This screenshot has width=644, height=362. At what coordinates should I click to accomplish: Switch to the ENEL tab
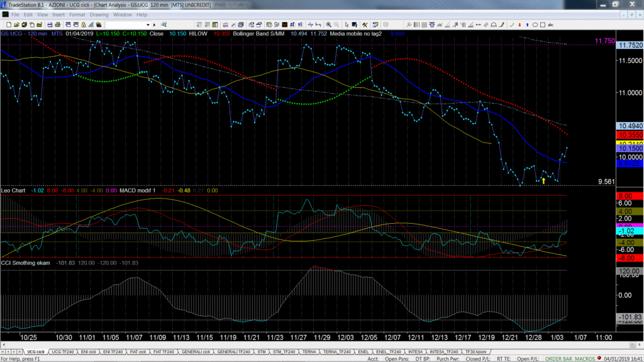point(363,352)
